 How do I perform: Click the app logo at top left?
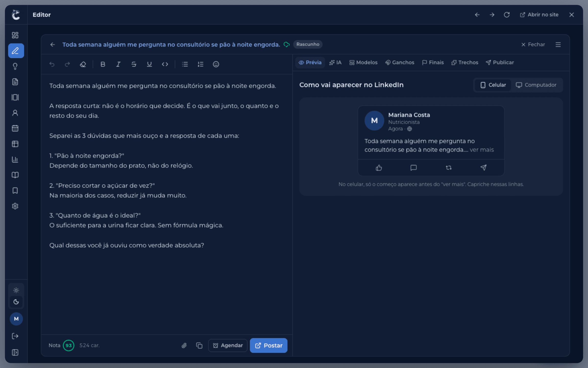click(x=16, y=15)
